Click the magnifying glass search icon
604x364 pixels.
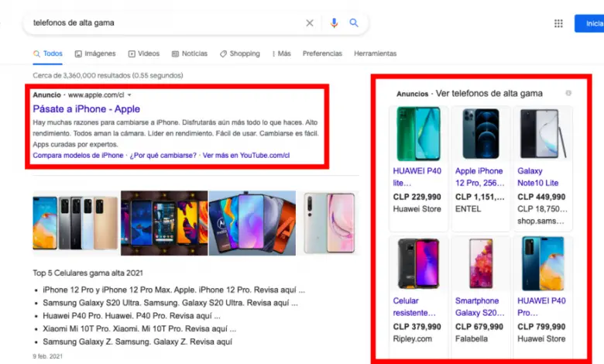[354, 23]
